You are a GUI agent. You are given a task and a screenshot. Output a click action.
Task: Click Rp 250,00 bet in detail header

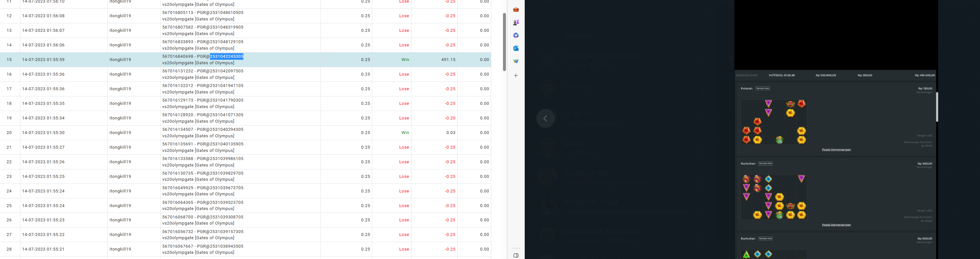pyautogui.click(x=865, y=75)
